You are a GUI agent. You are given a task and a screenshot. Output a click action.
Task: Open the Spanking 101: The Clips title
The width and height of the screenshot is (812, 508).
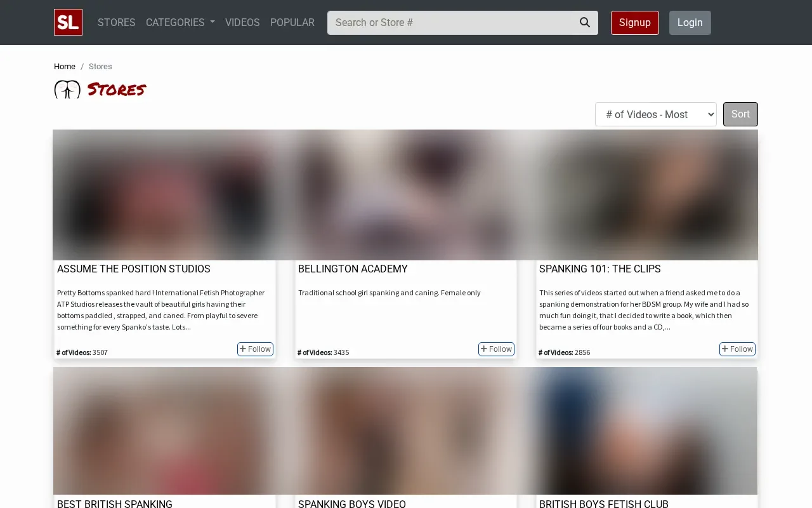point(600,269)
